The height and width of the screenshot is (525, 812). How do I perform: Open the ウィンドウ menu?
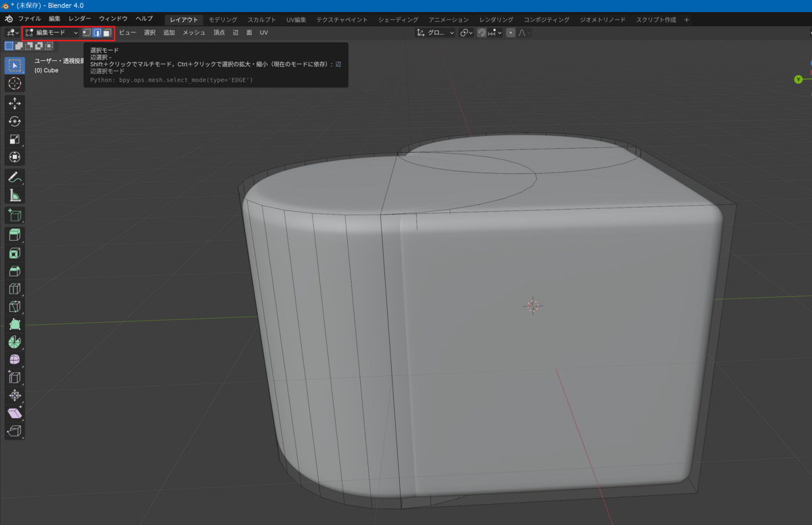(113, 20)
